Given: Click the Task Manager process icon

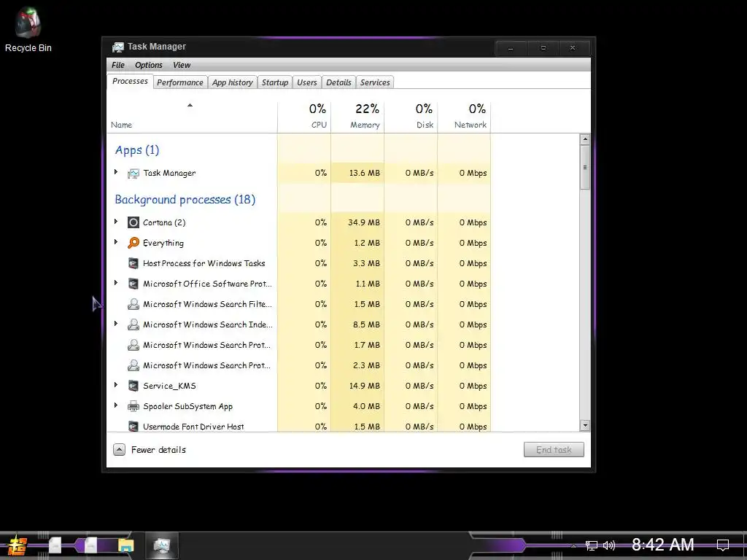Looking at the screenshot, I should (133, 174).
